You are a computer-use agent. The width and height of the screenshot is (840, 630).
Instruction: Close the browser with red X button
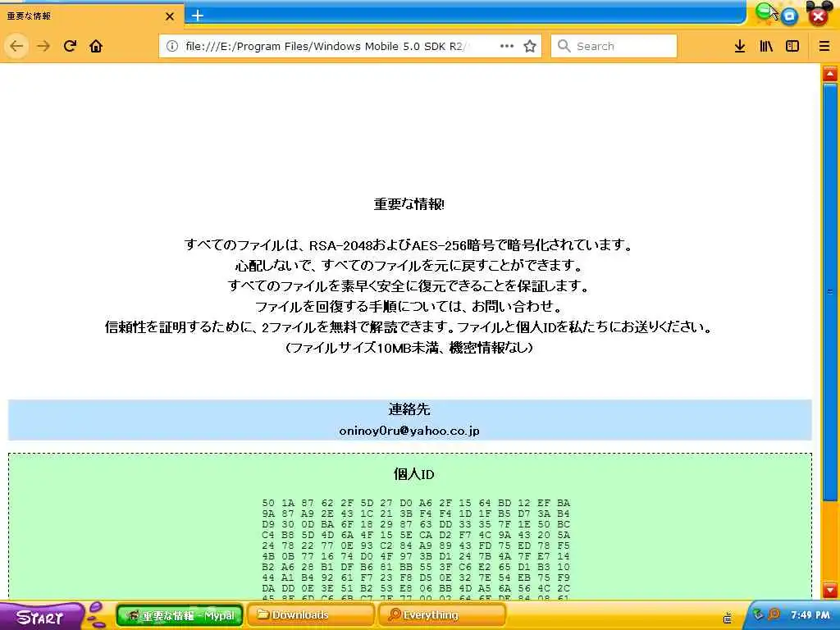coord(818,16)
